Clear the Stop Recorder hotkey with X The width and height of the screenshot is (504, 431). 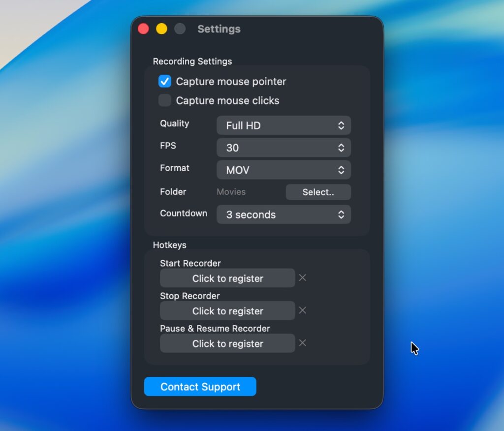click(x=303, y=310)
